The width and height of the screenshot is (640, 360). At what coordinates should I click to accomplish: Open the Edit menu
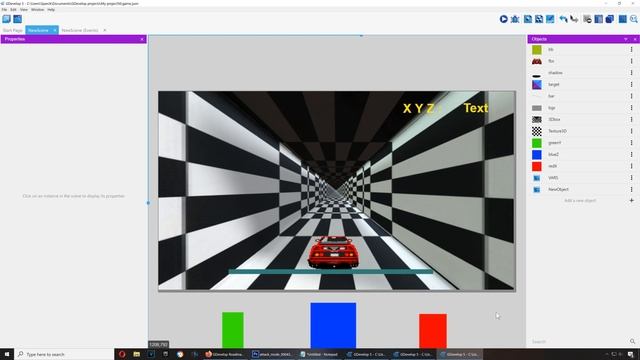[13, 9]
